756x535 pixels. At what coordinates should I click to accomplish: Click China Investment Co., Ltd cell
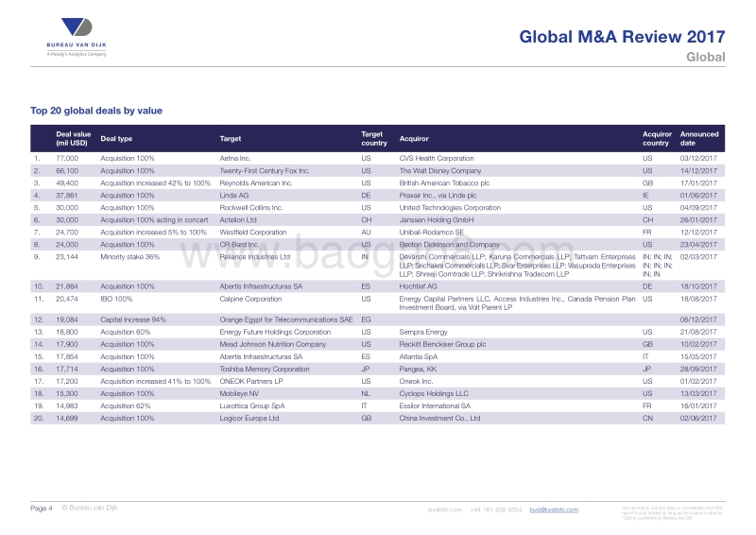click(439, 418)
